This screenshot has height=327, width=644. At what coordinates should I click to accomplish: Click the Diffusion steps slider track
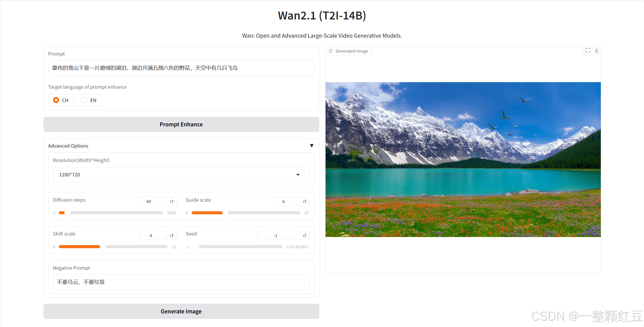click(x=114, y=213)
